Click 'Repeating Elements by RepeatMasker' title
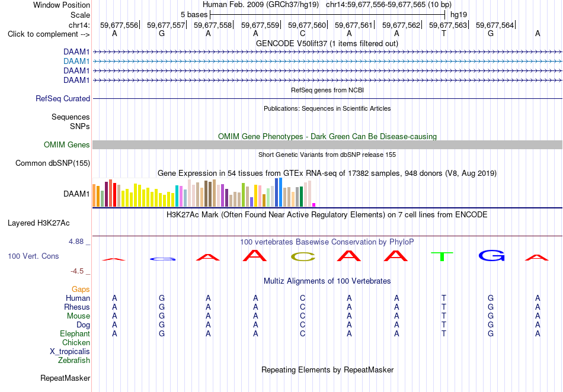 point(327,369)
